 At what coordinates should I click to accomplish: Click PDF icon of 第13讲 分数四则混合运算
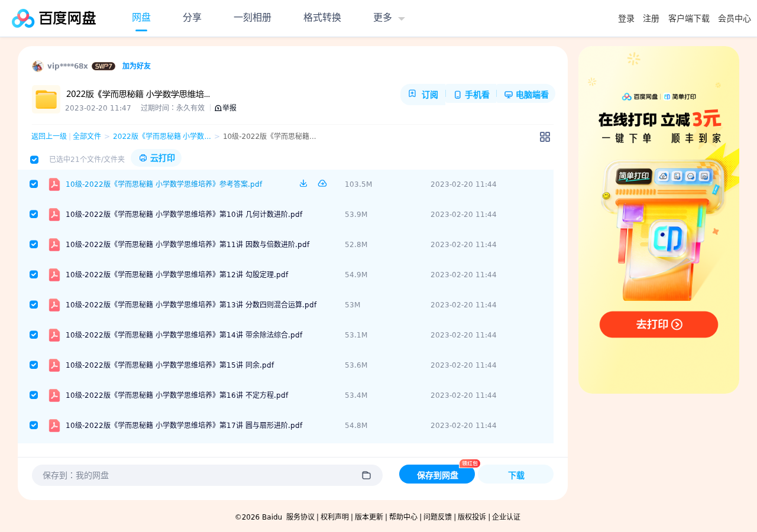tap(54, 305)
